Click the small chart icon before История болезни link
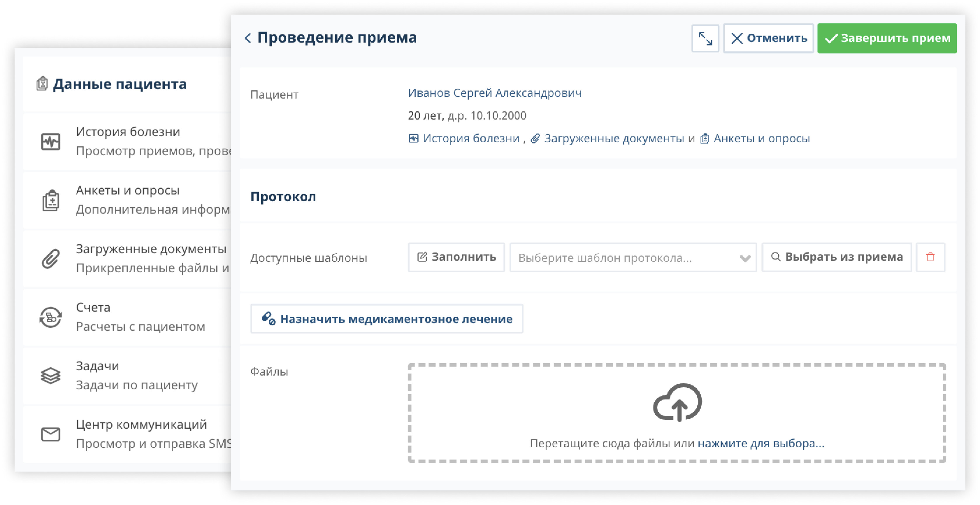Viewport: 980px width, 505px height. click(x=414, y=138)
